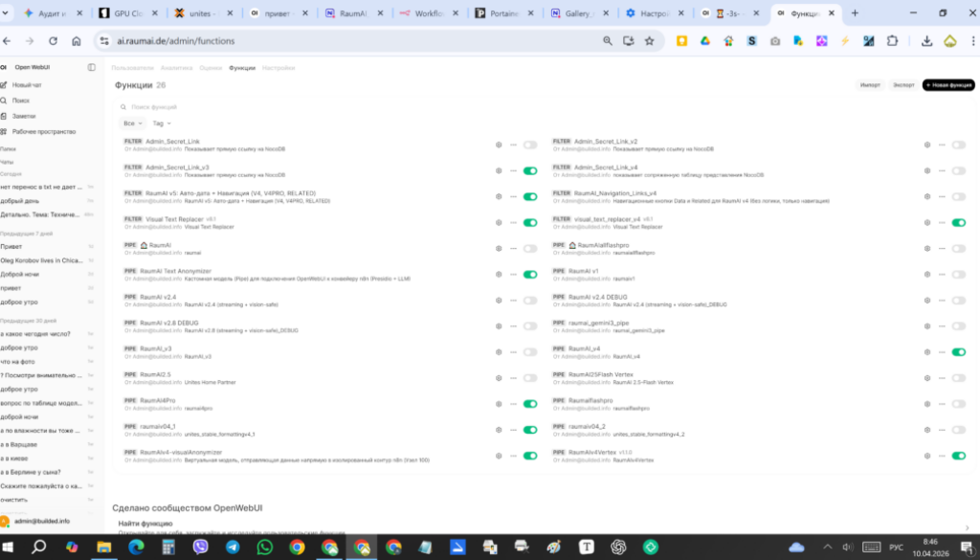Open settings gear for RaumAI Text Anonymizer
The image size is (980, 560).
tap(499, 275)
